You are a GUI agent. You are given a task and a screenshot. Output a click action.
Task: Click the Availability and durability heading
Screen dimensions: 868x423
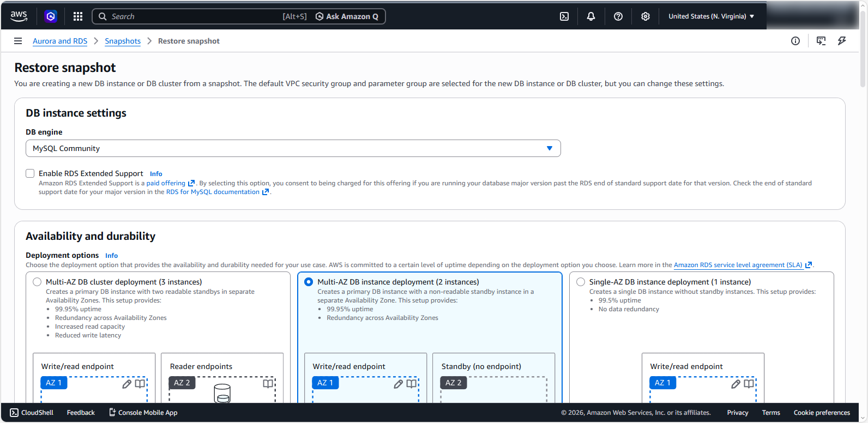pyautogui.click(x=91, y=236)
